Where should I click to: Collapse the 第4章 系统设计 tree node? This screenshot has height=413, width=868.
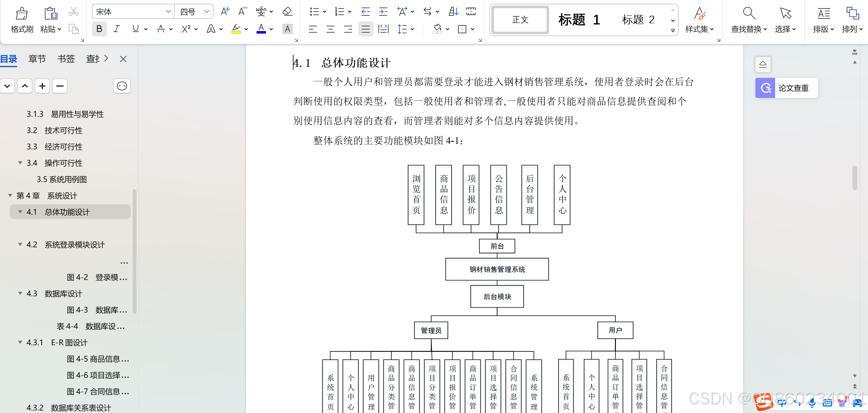(10, 196)
